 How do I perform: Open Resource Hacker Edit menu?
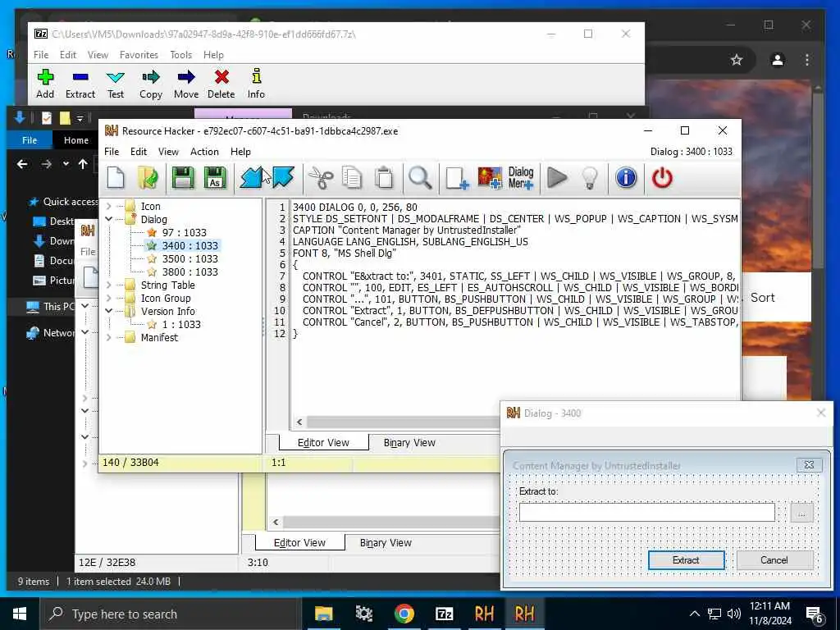138,152
